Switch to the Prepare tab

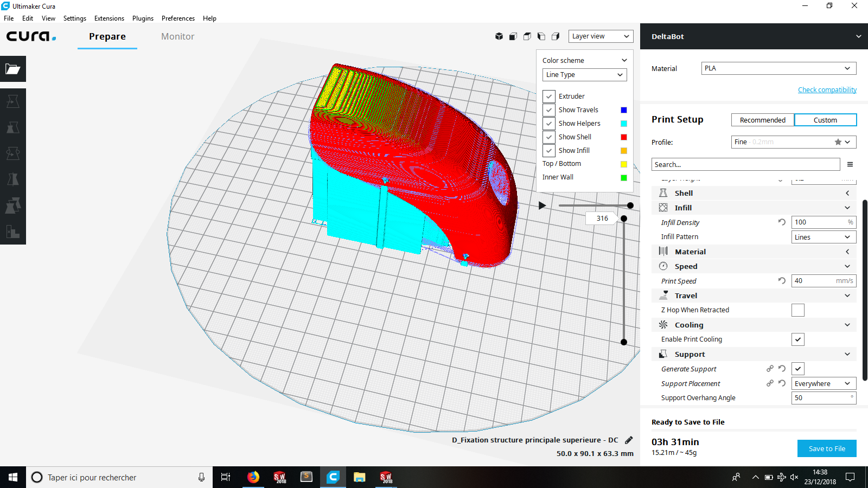[x=107, y=36]
